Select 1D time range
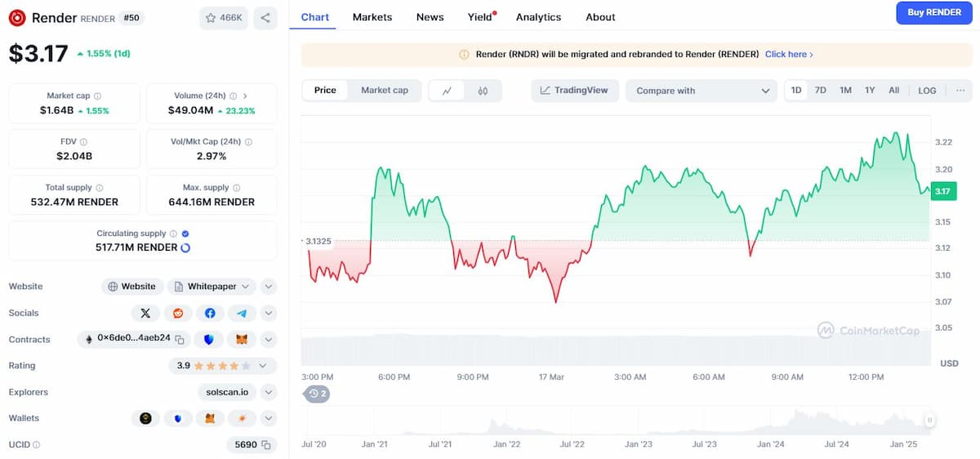 click(x=796, y=91)
